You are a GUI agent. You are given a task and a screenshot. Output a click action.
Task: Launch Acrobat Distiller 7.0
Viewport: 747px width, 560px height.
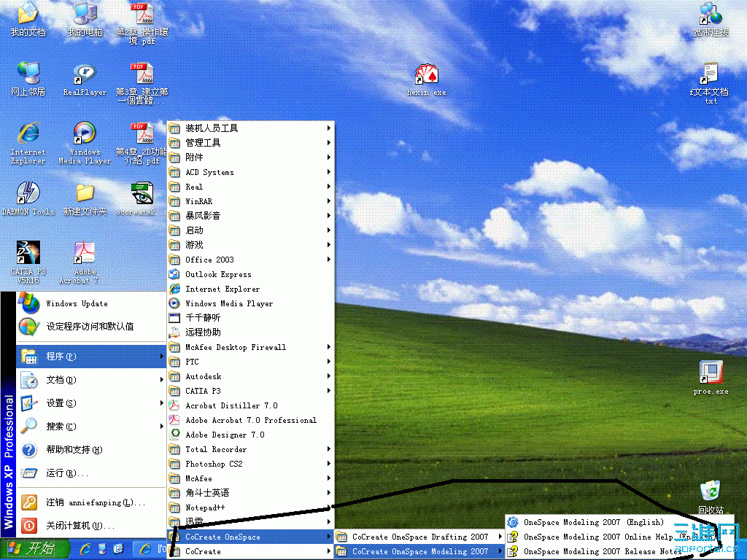click(251, 405)
